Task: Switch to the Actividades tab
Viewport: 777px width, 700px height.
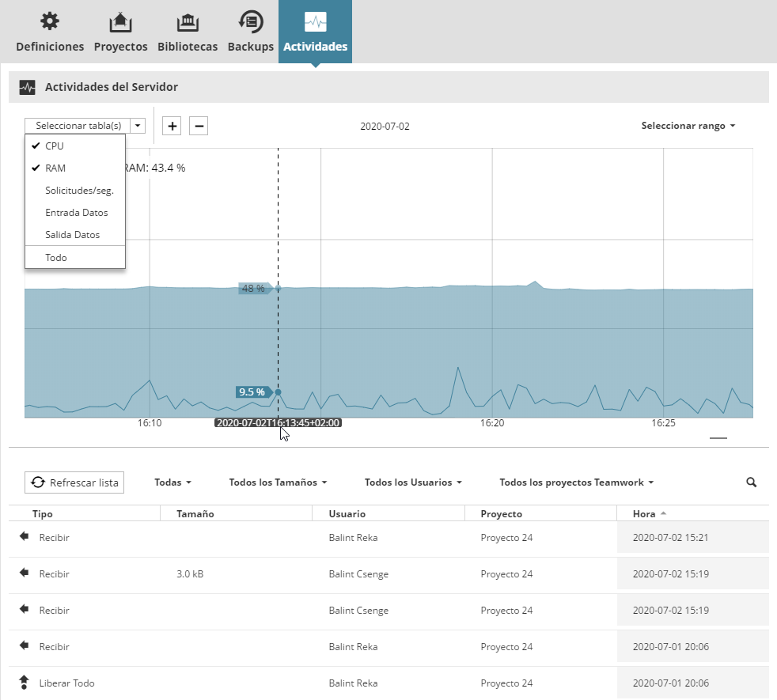Action: point(315,32)
